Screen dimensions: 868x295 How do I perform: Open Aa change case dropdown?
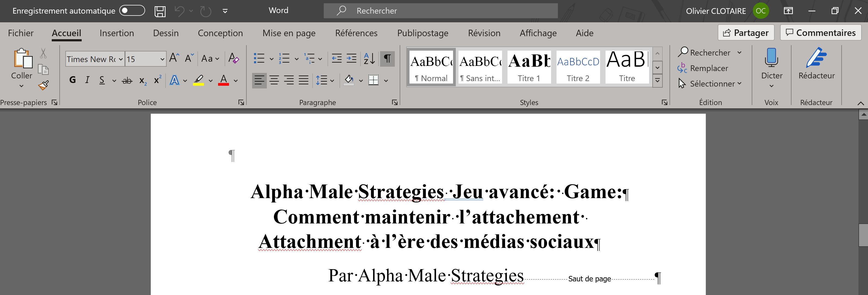tap(210, 59)
